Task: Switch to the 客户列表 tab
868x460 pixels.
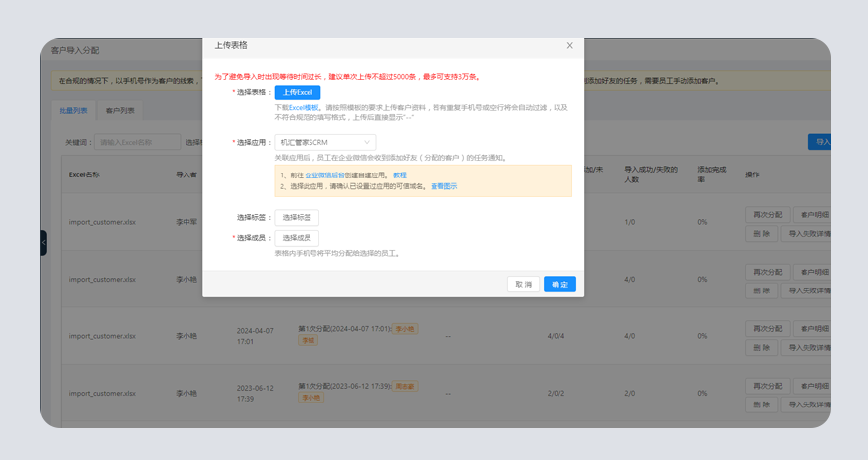Action: (120, 111)
